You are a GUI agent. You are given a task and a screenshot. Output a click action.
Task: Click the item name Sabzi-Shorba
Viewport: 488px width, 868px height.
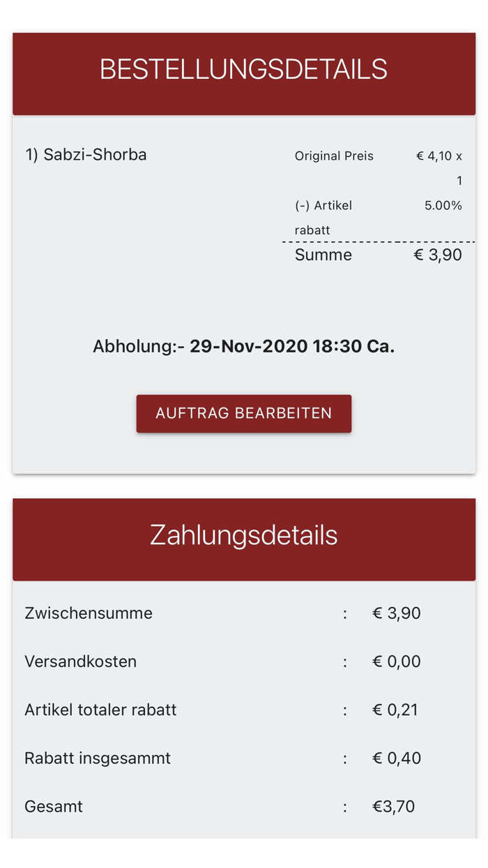[85, 155]
